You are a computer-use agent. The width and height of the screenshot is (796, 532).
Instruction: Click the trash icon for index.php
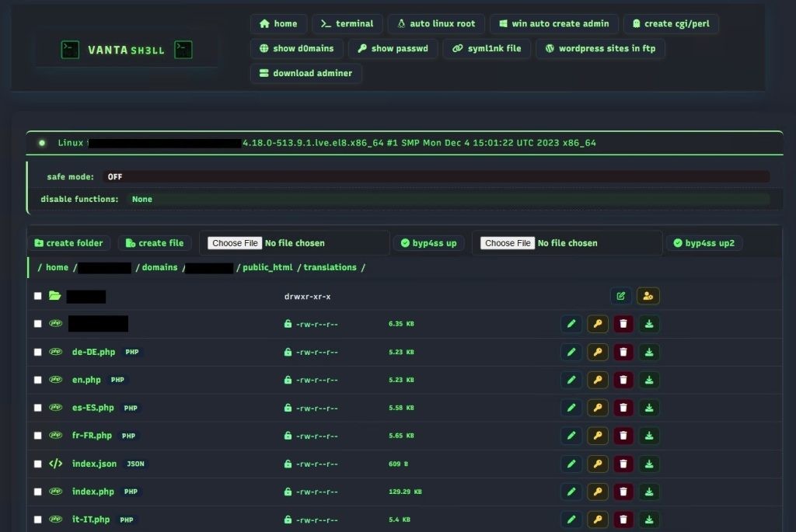pyautogui.click(x=623, y=492)
